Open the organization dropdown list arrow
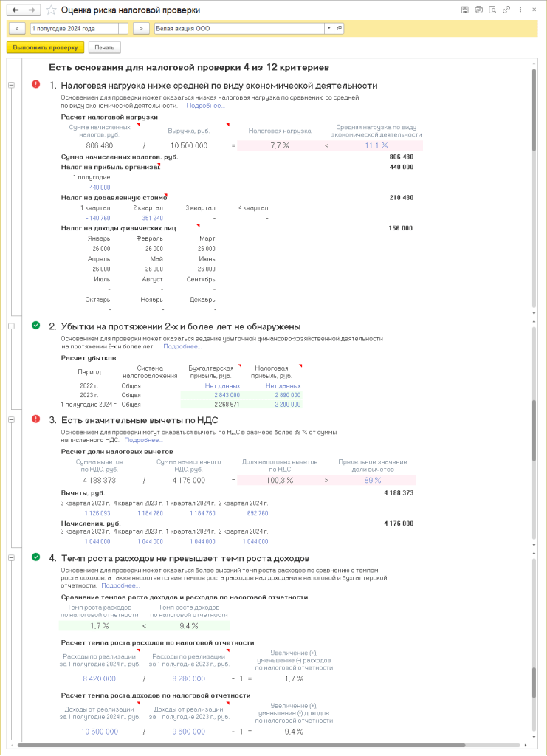 click(328, 28)
